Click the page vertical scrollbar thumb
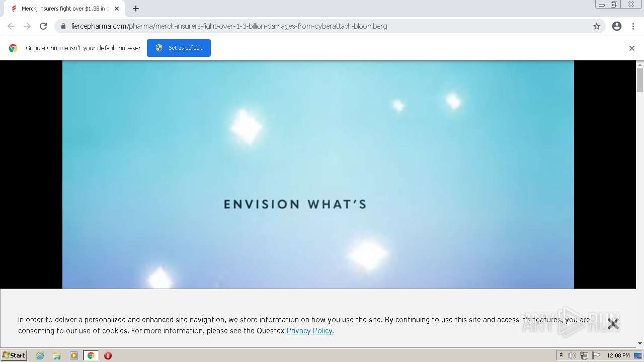This screenshot has height=362, width=644. coord(640,80)
